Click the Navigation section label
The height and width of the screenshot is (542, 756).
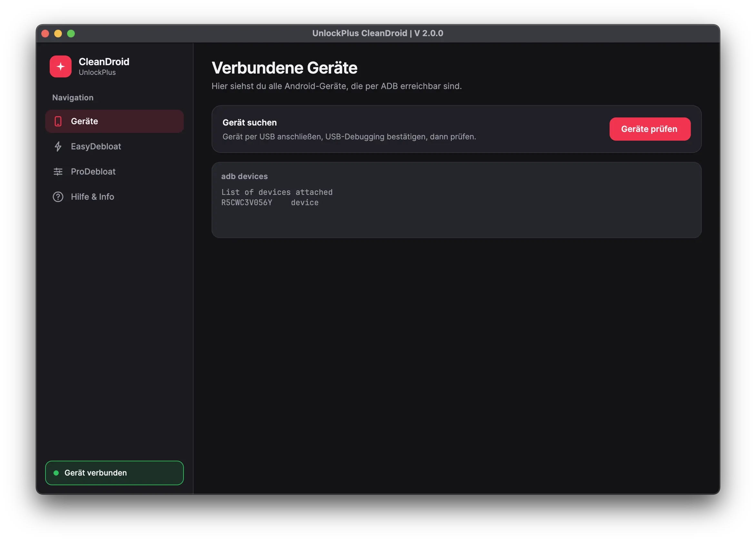click(73, 98)
